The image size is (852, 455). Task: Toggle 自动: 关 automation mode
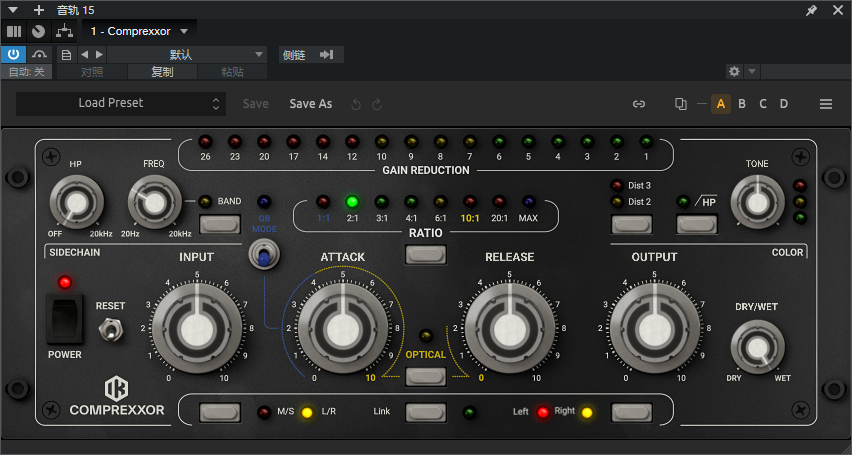click(x=27, y=72)
